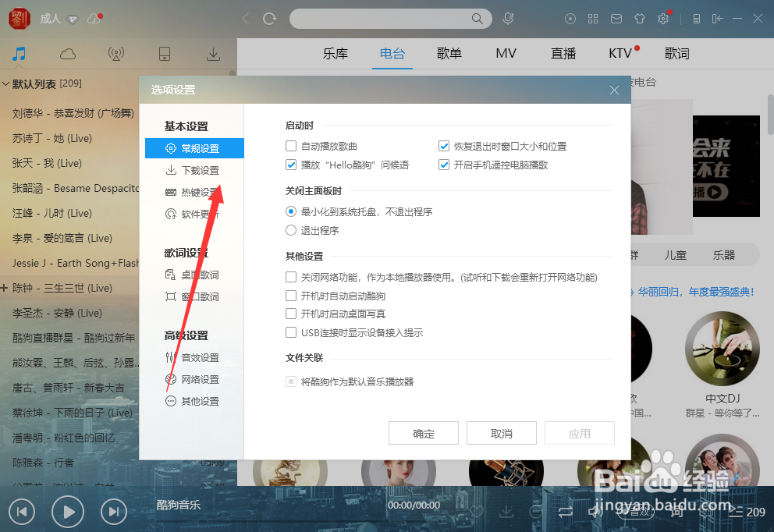Open the 中文DJ radio station thumbnail
Screen dimensions: 774x532
coord(723,349)
